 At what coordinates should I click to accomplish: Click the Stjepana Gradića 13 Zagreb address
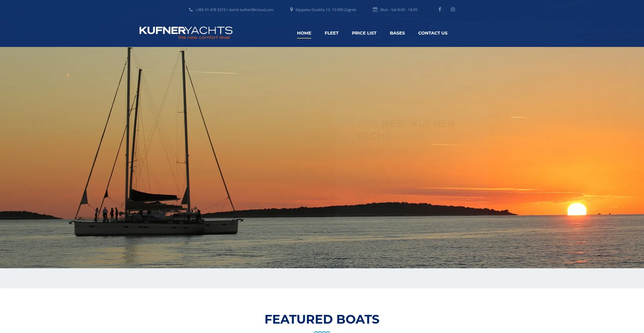(x=326, y=10)
